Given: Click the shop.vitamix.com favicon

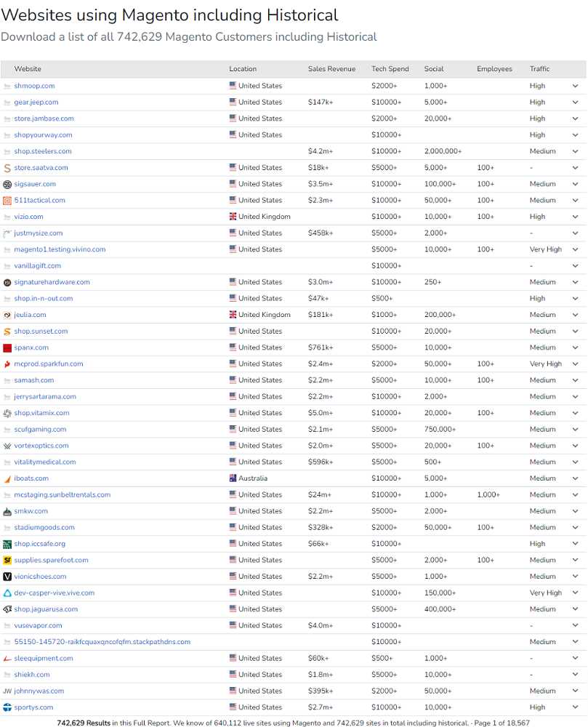Looking at the screenshot, I should click(x=7, y=413).
